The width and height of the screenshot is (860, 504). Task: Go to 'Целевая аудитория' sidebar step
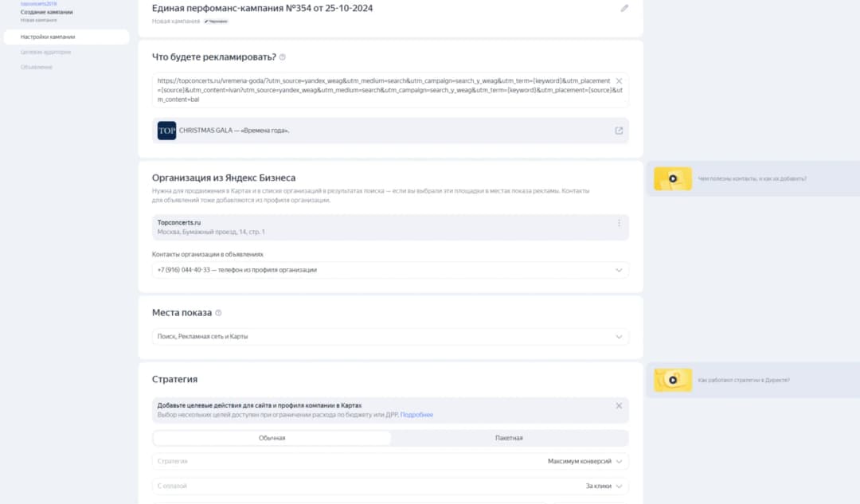(45, 52)
